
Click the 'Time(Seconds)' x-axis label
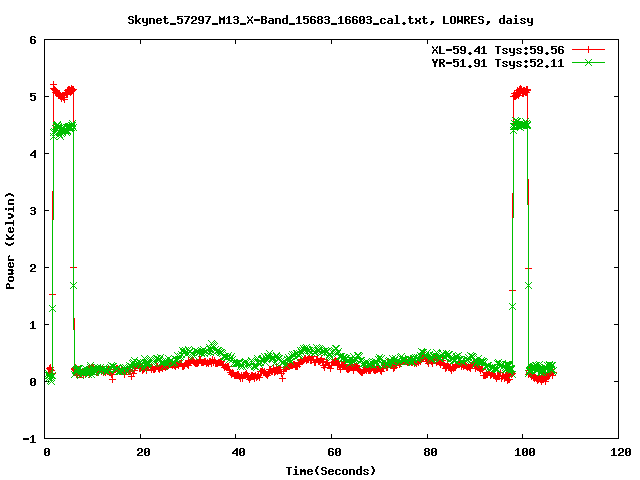[x=330, y=471]
